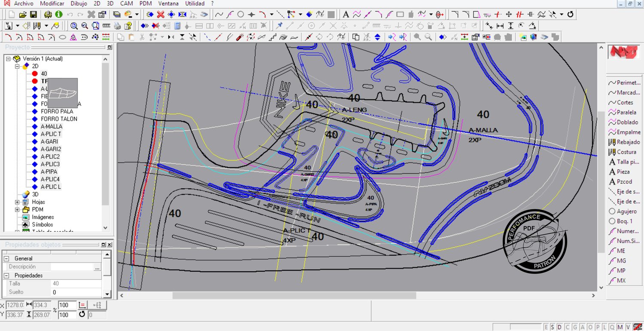Click the printer icon
This screenshot has width=644, height=331.
[117, 26]
